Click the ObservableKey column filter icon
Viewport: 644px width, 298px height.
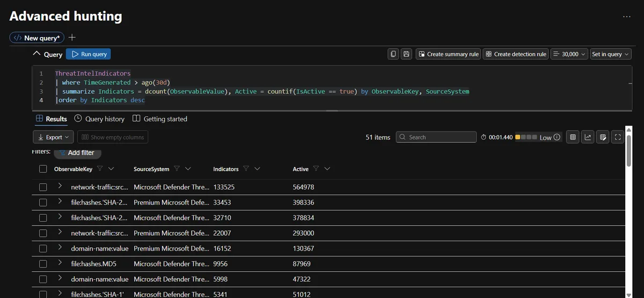pyautogui.click(x=100, y=169)
